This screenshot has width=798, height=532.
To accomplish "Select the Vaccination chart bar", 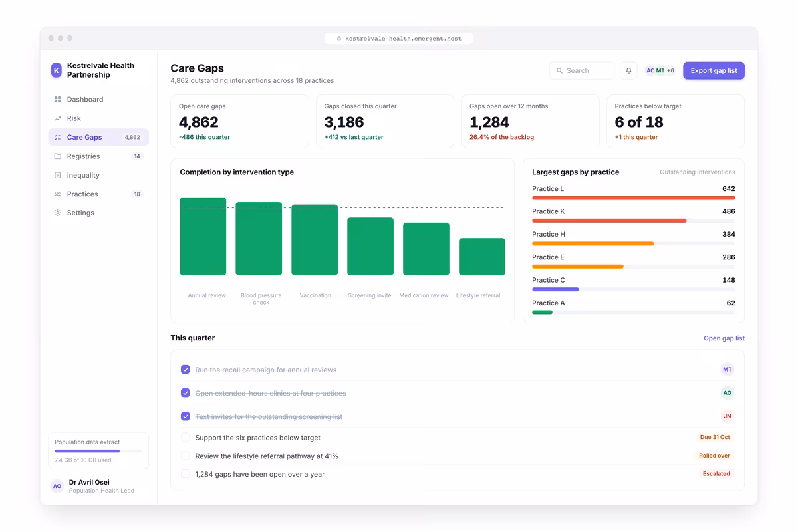I will [x=315, y=240].
